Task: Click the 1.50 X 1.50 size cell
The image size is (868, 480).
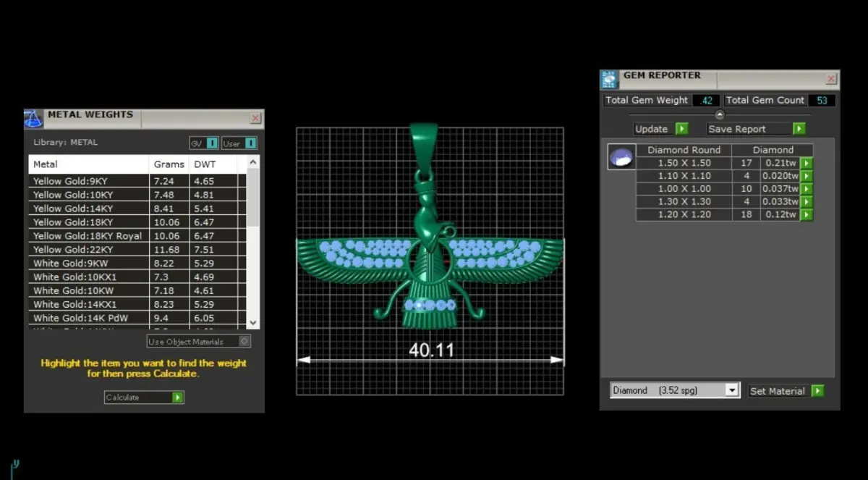Action: click(x=684, y=163)
